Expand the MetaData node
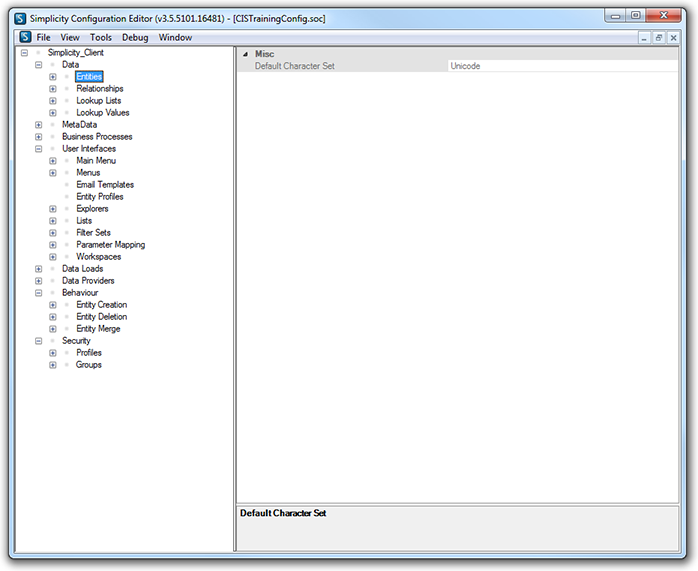Screen dimensions: 698x571 point(39,125)
